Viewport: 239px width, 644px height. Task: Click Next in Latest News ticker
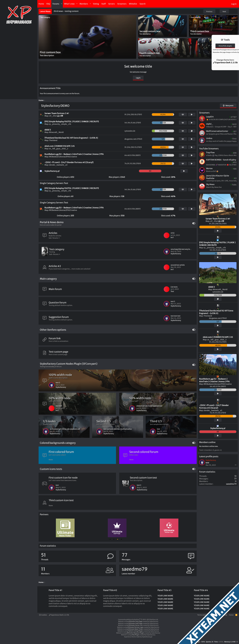coord(224,11)
